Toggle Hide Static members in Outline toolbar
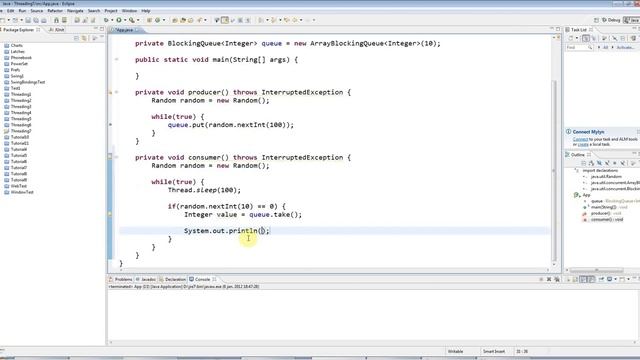 [607, 163]
